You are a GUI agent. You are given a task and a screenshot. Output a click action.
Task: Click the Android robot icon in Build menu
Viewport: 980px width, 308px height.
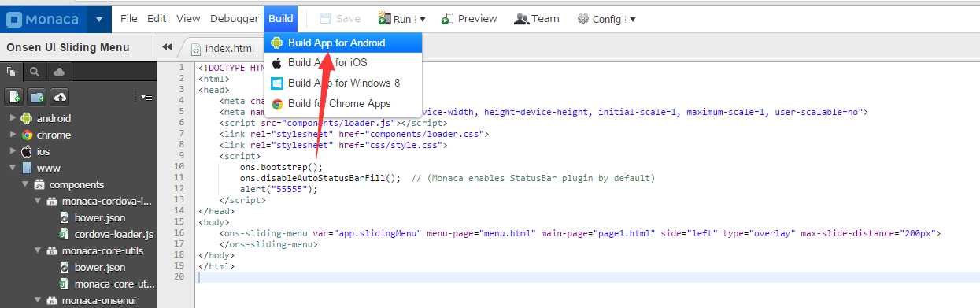277,43
